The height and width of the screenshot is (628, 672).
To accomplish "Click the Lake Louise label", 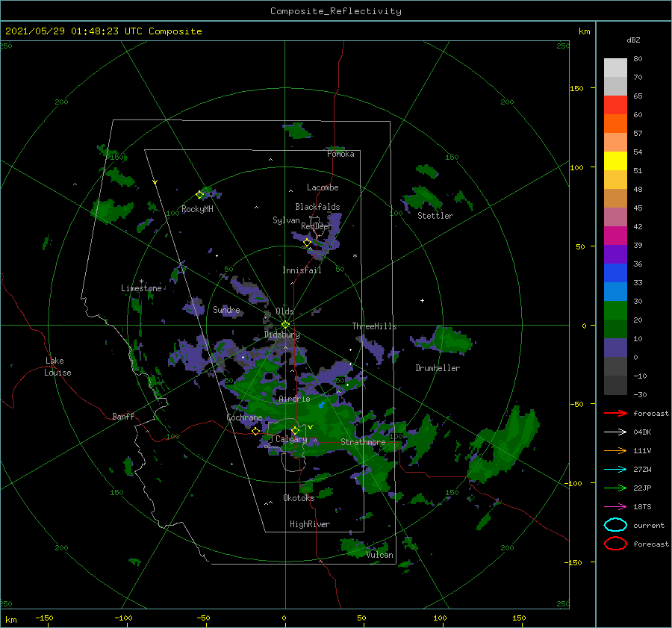I will pyautogui.click(x=57, y=367).
